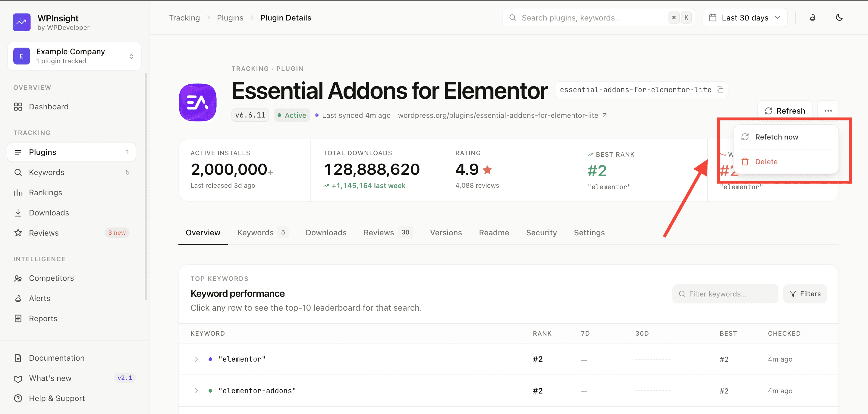Expand the "elementor-addons" keyword row
Image resolution: width=868 pixels, height=414 pixels.
pyautogui.click(x=196, y=391)
